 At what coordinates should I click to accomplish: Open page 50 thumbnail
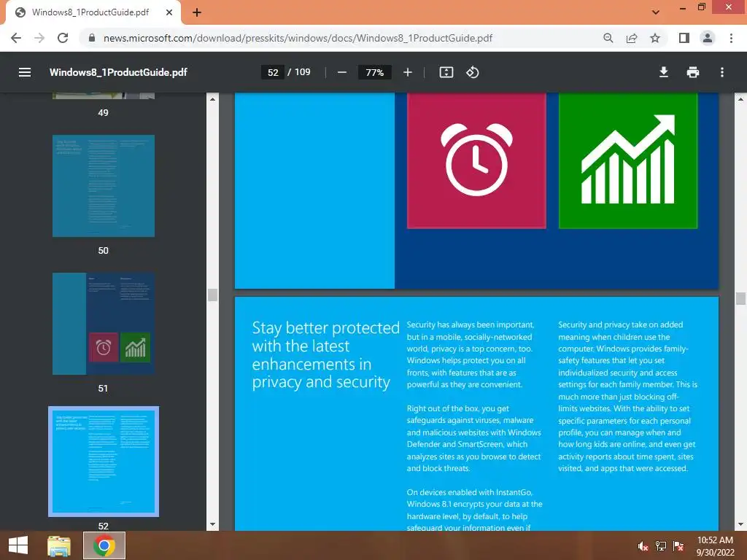tap(104, 186)
